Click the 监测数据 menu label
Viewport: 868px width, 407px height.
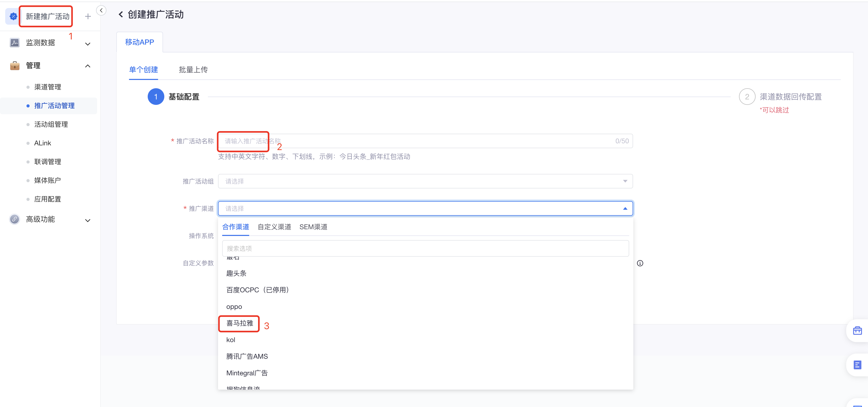pyautogui.click(x=40, y=43)
